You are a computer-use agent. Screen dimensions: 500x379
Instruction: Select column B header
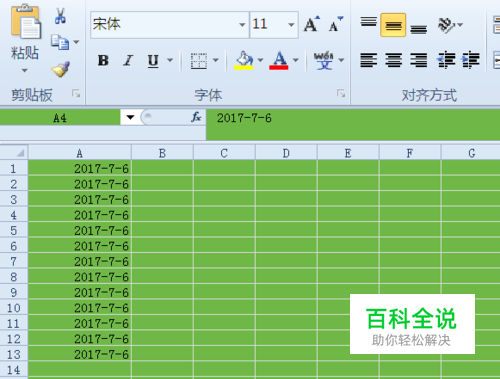pyautogui.click(x=162, y=153)
